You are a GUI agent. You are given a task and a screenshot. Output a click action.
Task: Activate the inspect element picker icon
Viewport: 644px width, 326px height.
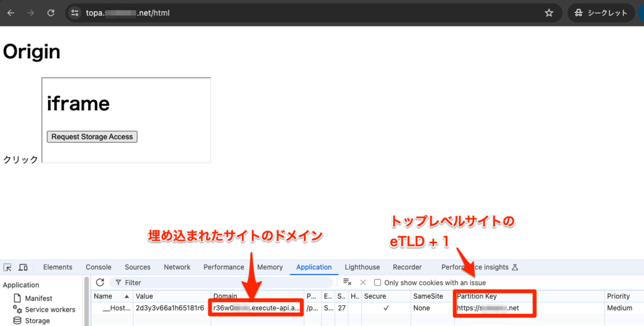point(7,267)
